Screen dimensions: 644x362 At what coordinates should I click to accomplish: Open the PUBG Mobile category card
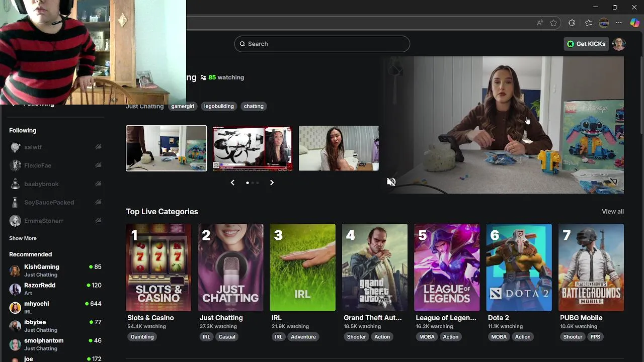click(x=591, y=267)
